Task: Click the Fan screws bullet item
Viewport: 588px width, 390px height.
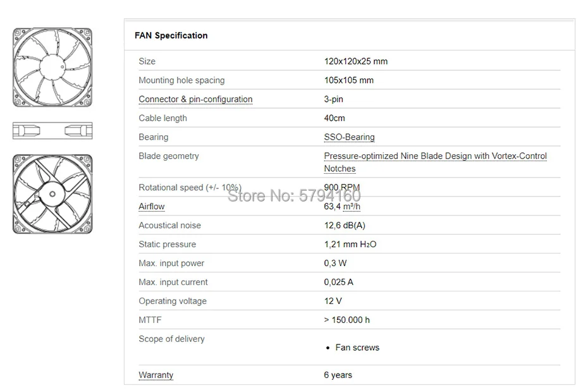Action: point(357,348)
